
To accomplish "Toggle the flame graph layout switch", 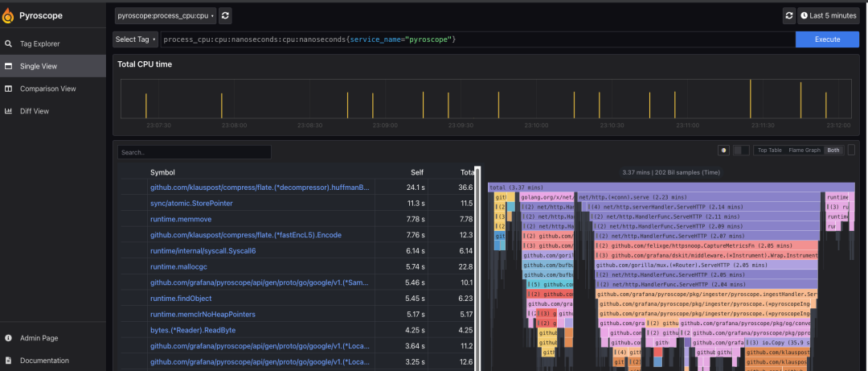I will tap(741, 150).
